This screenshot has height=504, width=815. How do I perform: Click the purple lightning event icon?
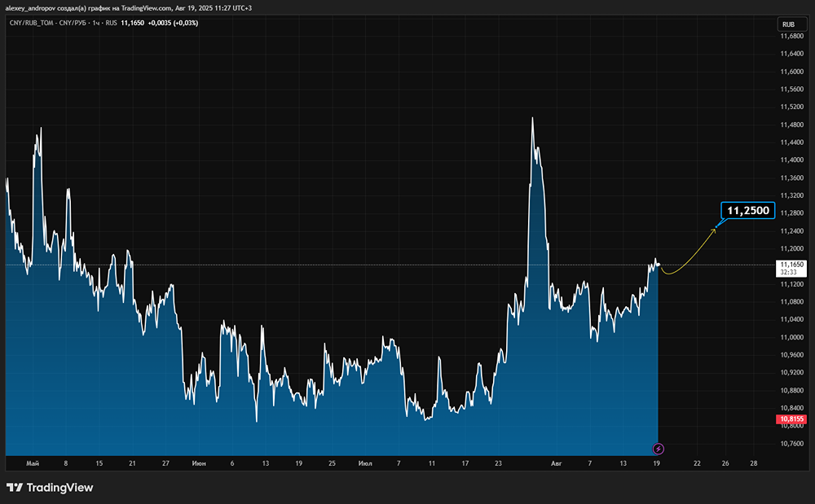[659, 448]
